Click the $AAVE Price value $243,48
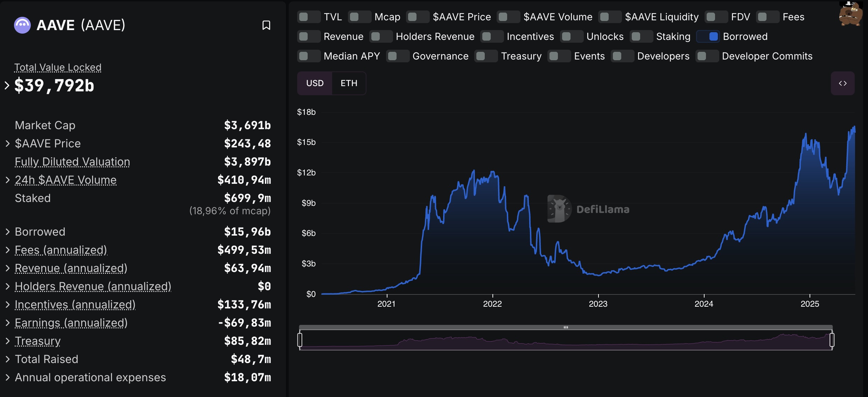This screenshot has width=868, height=397. [x=247, y=144]
